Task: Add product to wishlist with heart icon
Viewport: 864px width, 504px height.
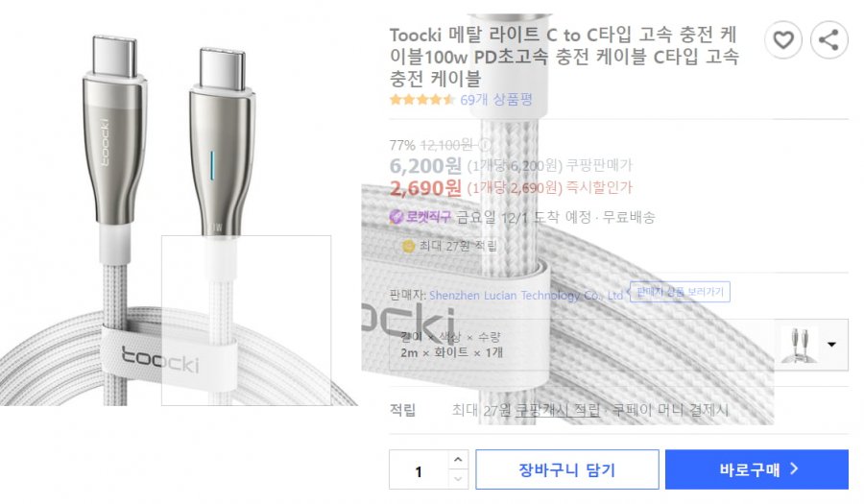Action: pyautogui.click(x=783, y=39)
